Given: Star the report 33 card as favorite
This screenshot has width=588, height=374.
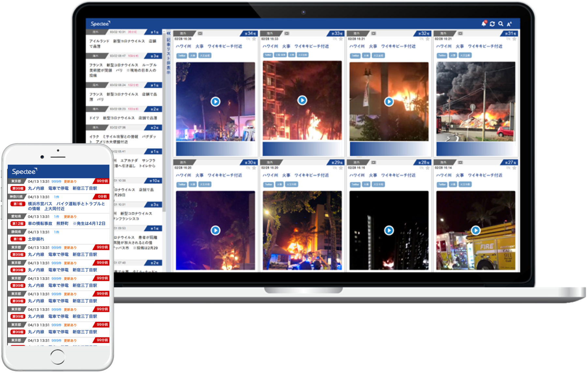Looking at the screenshot, I should coord(341,39).
